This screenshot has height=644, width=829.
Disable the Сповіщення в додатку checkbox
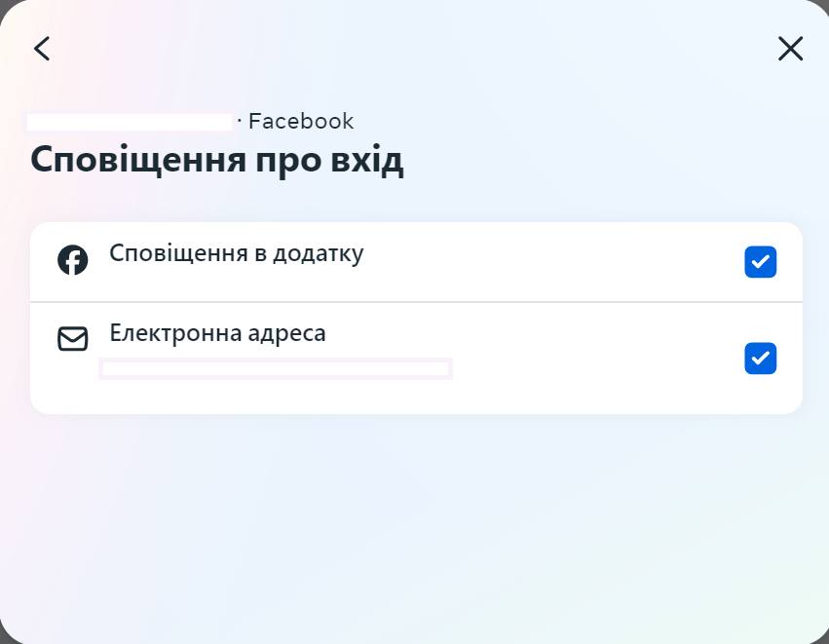click(760, 262)
